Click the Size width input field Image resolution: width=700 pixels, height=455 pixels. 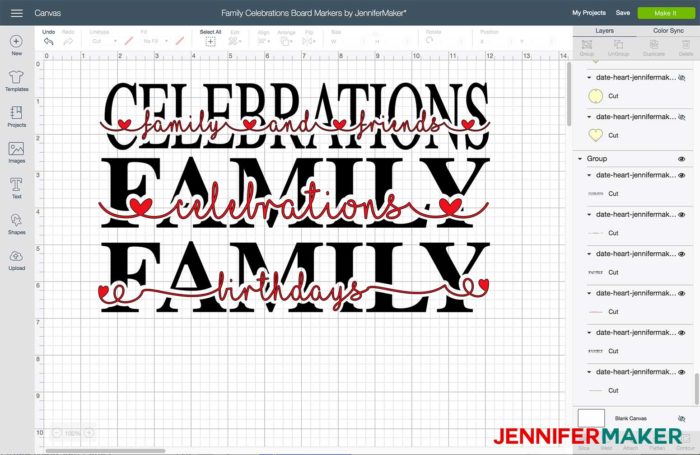(x=350, y=42)
